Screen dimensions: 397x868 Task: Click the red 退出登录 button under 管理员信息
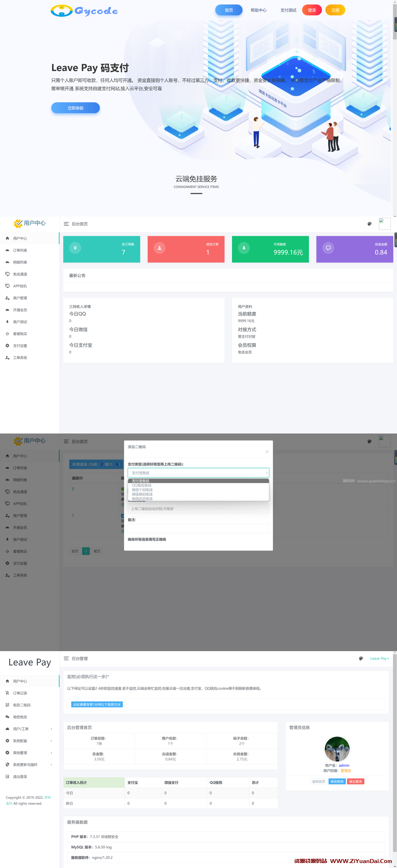(355, 781)
